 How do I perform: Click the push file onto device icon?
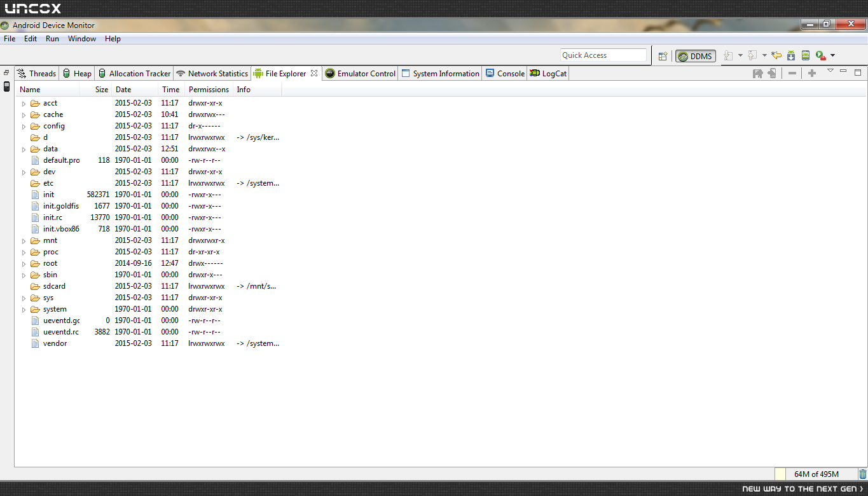pos(772,73)
